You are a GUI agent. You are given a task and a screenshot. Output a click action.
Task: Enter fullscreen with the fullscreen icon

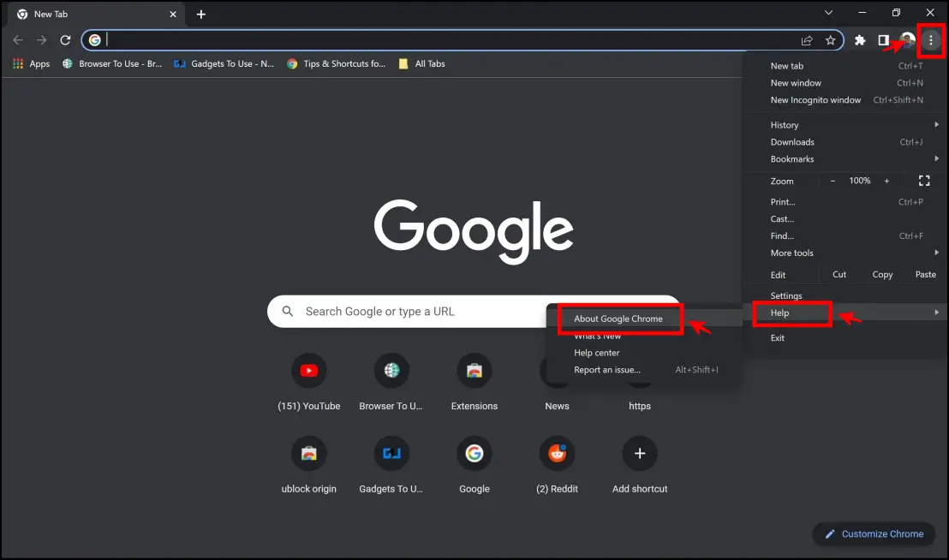pyautogui.click(x=924, y=181)
